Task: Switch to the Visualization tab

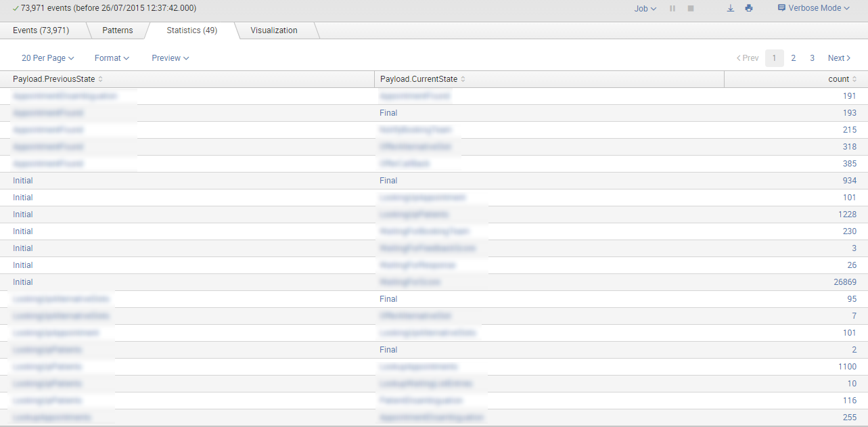Action: (x=274, y=30)
